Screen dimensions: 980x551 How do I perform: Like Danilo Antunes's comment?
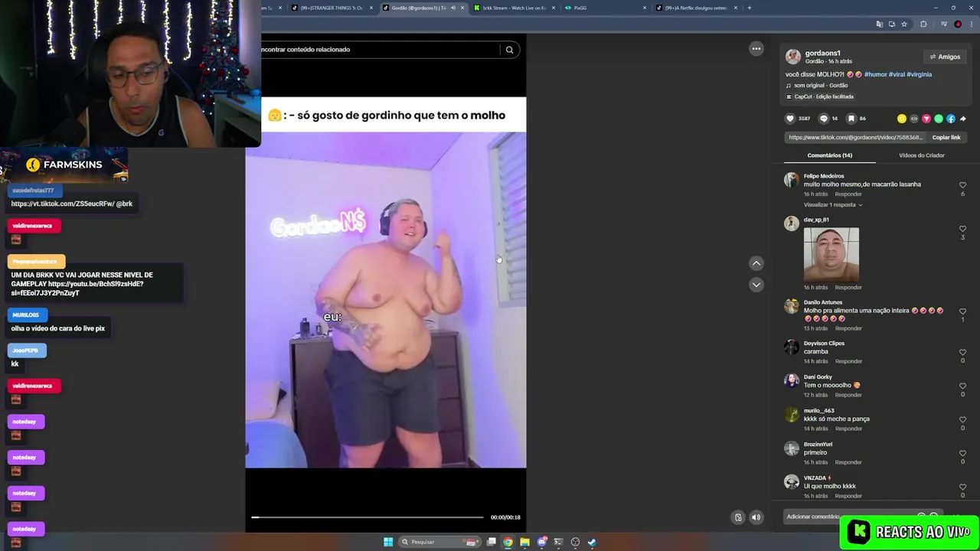click(x=962, y=311)
